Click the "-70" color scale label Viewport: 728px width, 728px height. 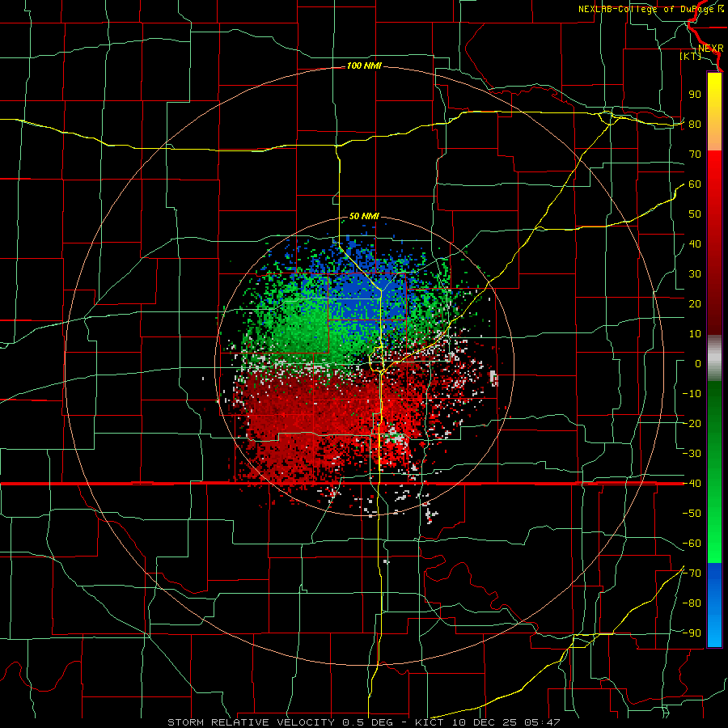click(x=692, y=574)
